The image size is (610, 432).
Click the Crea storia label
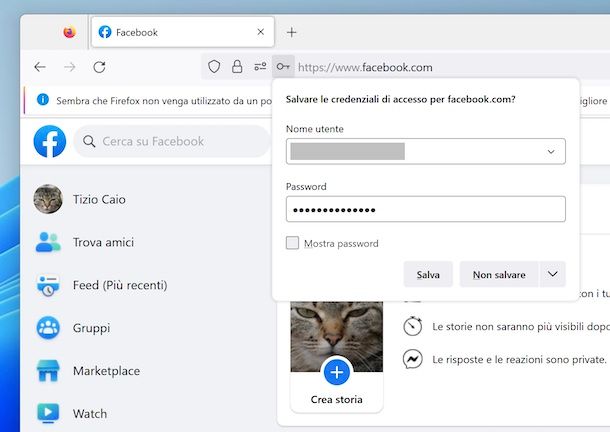click(x=337, y=399)
